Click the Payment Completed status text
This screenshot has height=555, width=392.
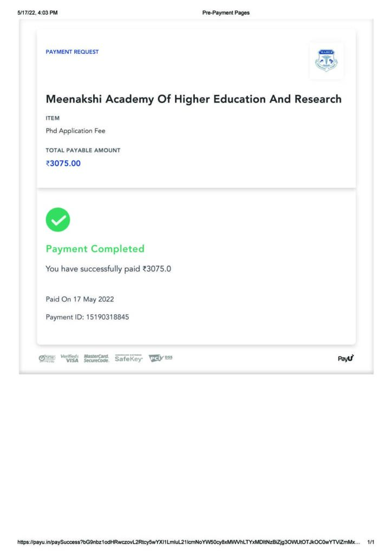click(95, 249)
